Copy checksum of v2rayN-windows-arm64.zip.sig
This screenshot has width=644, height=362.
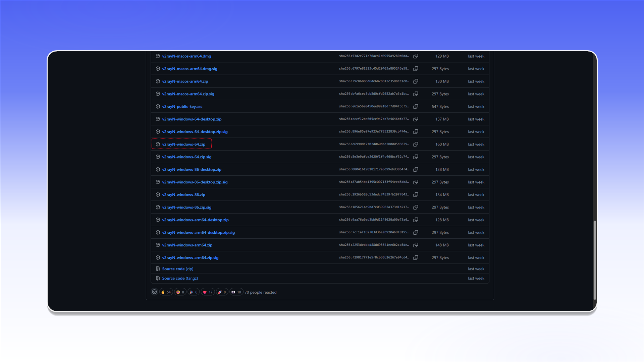coord(416,258)
